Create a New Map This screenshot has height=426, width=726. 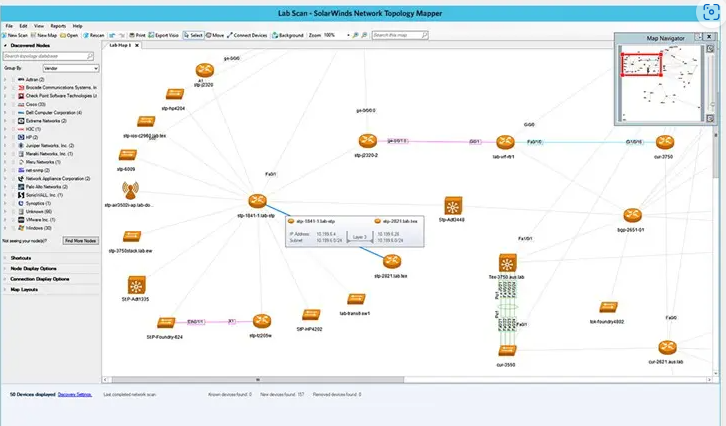44,35
